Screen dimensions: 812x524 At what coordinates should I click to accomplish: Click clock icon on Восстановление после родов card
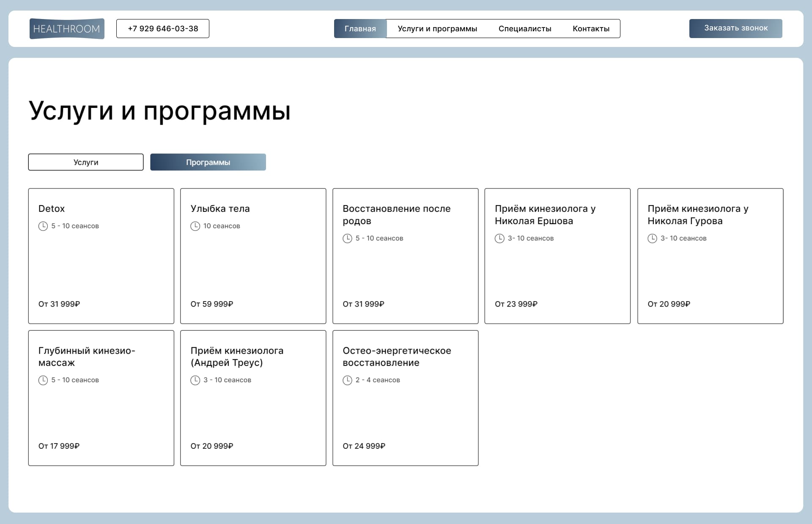click(347, 239)
